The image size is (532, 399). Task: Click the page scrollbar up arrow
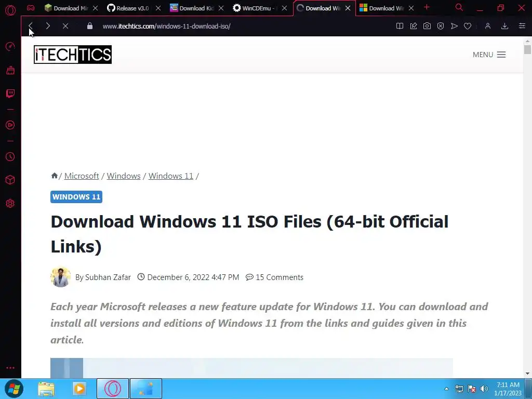(527, 42)
